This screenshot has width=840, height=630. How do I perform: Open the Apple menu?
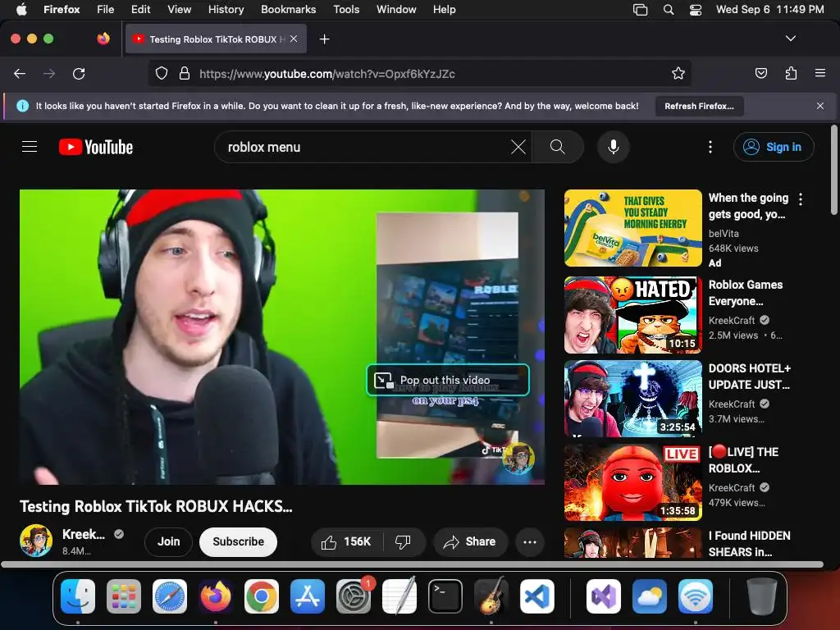[21, 10]
